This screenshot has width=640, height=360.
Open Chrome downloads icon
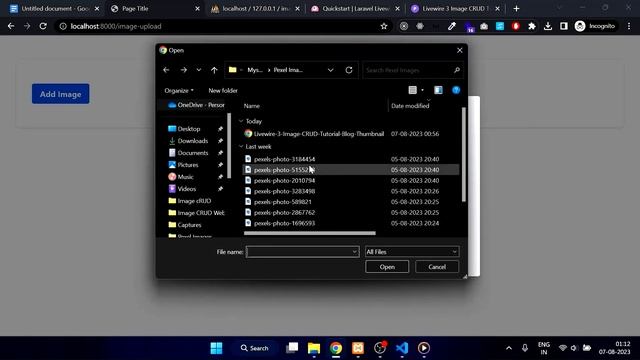coord(548,26)
